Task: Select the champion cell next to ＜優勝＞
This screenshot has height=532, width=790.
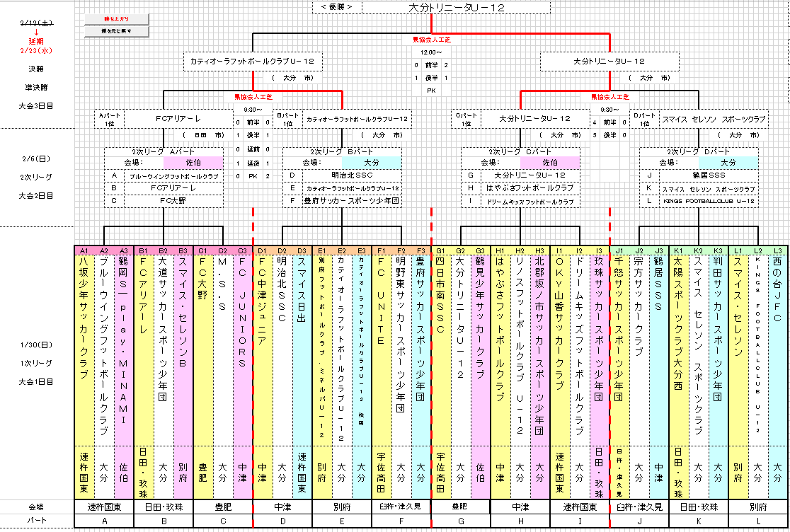Action: [456, 8]
